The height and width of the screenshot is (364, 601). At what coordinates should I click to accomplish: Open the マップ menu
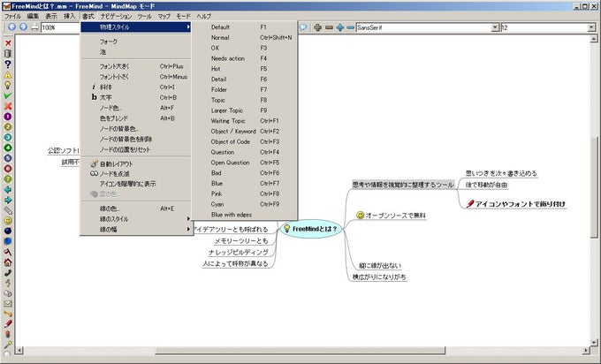tap(164, 16)
